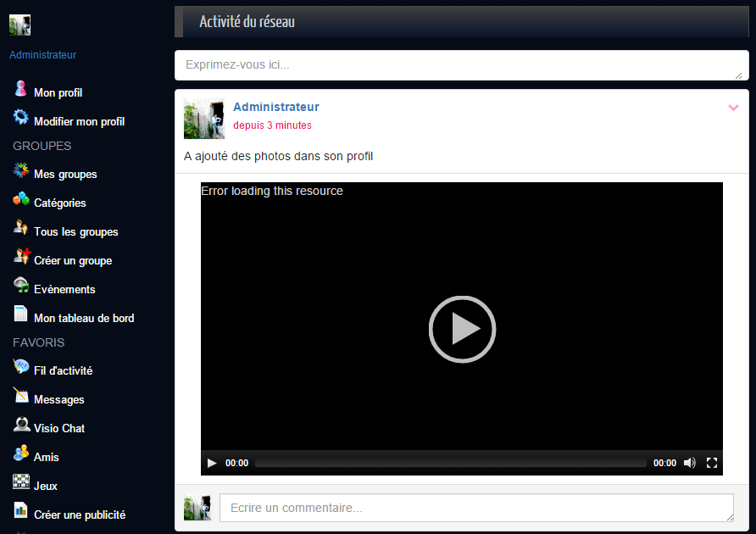Launch Visio Chat link

click(x=58, y=428)
